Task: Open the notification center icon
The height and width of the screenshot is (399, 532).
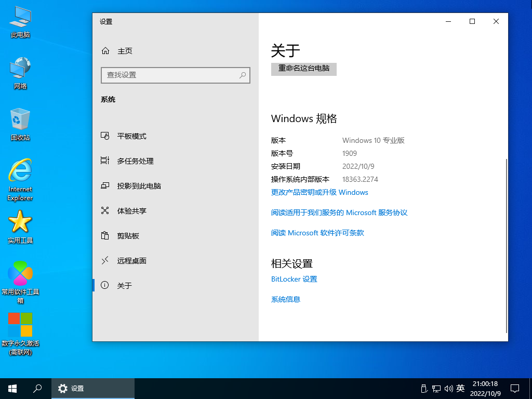Action: point(514,388)
